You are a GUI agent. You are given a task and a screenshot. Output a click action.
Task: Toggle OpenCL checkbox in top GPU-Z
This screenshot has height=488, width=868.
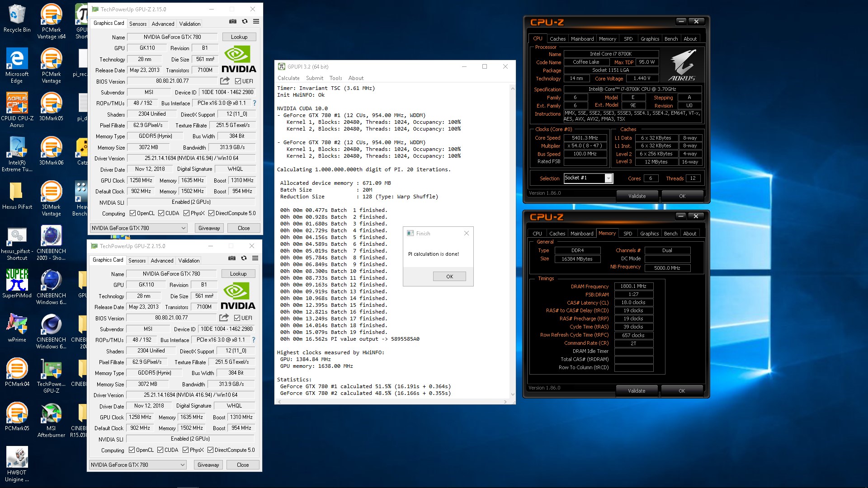[132, 213]
